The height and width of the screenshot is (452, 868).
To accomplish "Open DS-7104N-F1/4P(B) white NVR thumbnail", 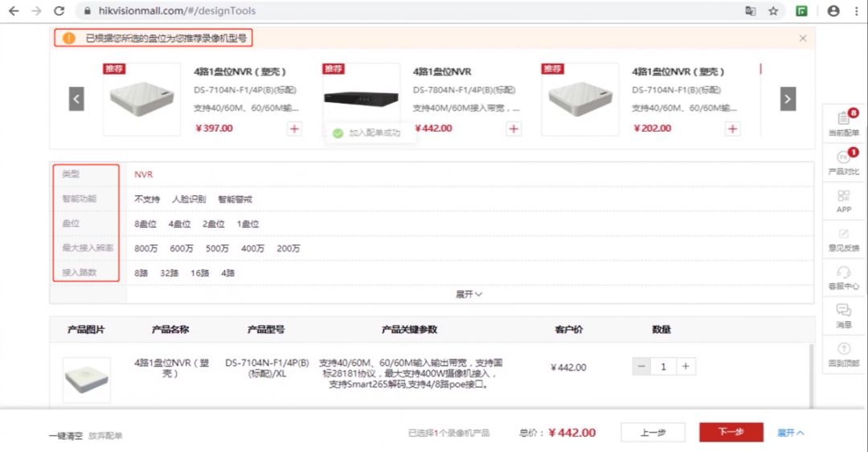I will coord(141,99).
